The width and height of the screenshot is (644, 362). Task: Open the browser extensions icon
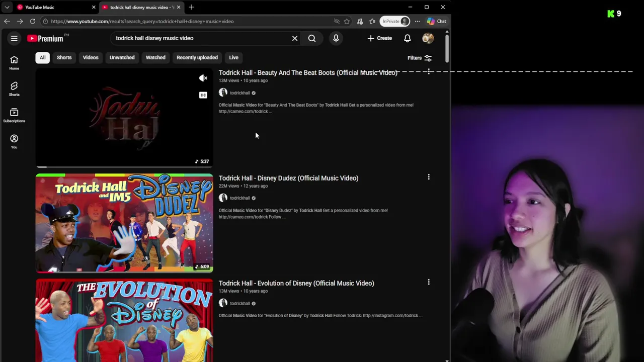click(x=360, y=21)
